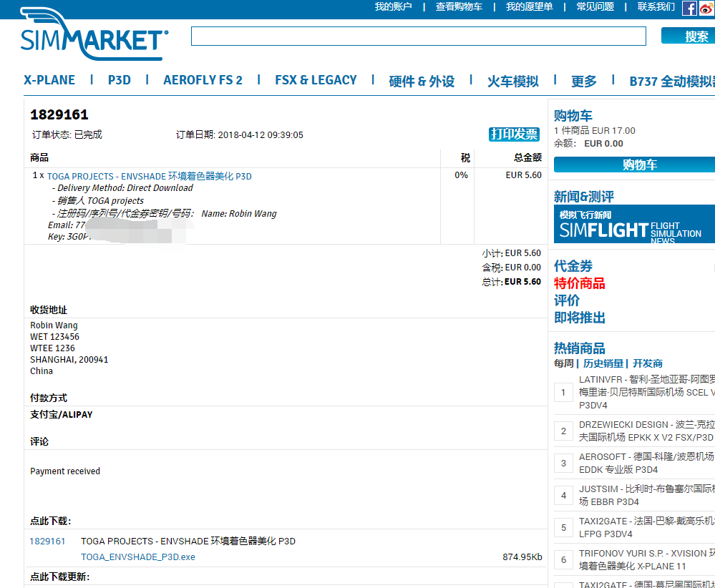Go to the SimMarket logo home page
The height and width of the screenshot is (588, 715).
[x=94, y=34]
